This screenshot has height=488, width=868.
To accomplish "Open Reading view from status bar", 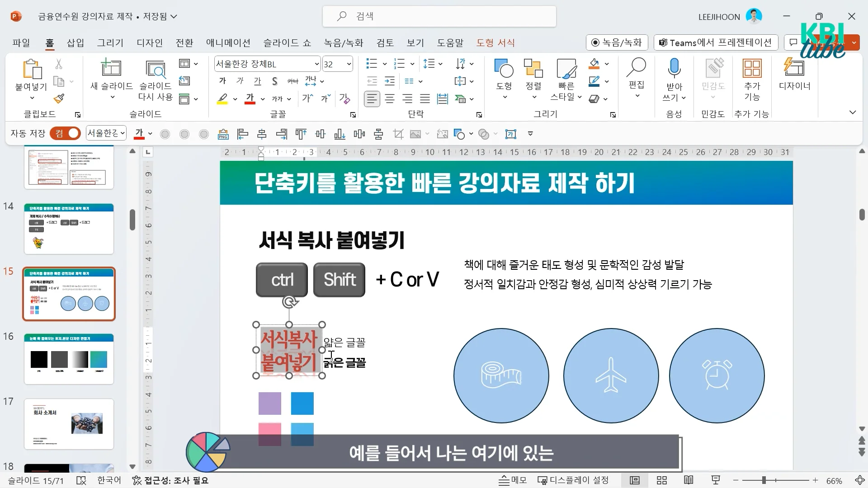I will click(689, 480).
